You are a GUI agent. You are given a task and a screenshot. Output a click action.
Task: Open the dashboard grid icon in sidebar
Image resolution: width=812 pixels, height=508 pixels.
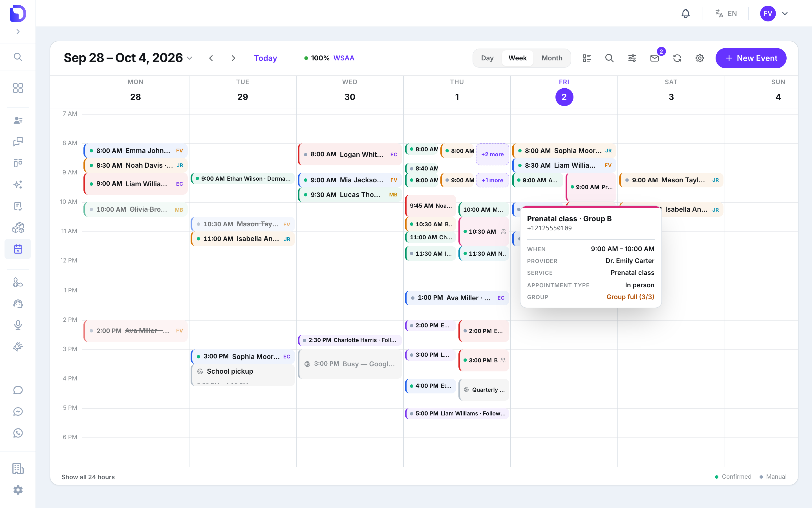18,88
